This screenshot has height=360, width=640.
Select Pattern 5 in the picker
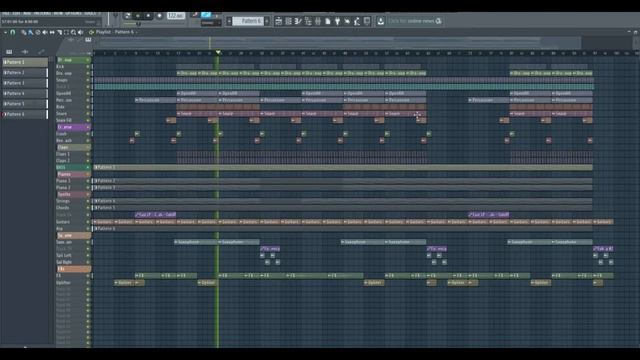25,104
